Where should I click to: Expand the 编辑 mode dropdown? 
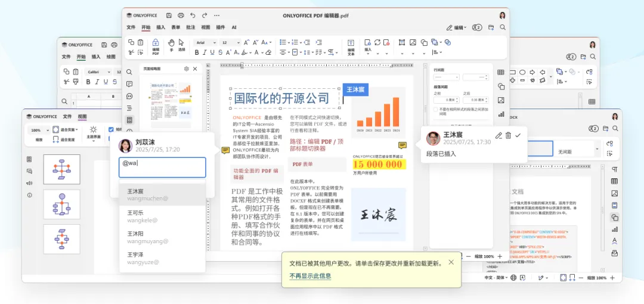tap(456, 27)
